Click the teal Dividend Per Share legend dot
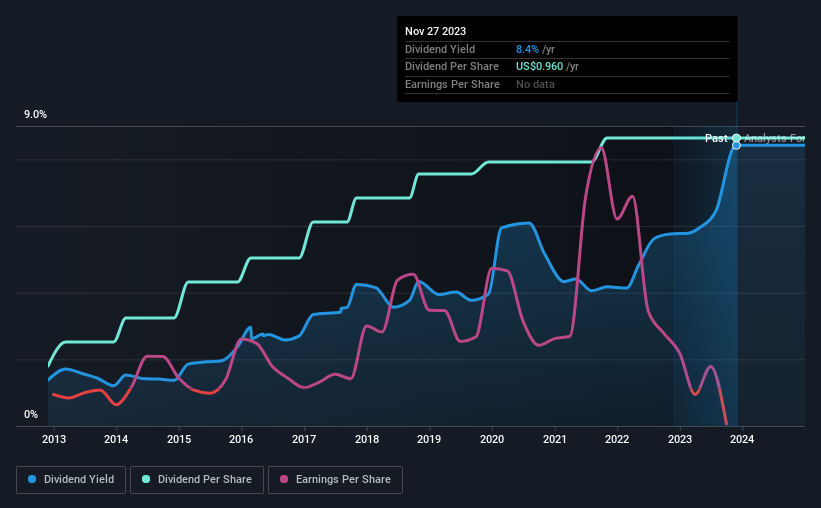The width and height of the screenshot is (821, 508). click(x=146, y=479)
